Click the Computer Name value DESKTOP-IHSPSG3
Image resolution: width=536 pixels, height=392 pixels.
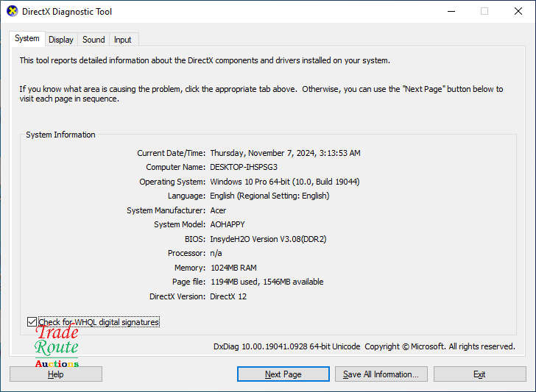point(244,168)
